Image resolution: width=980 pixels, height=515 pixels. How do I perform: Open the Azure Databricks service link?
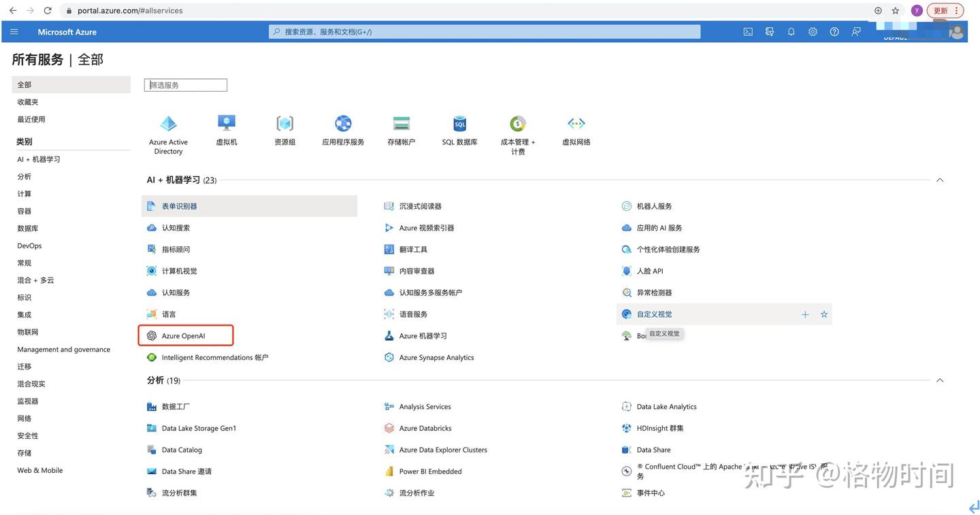425,428
